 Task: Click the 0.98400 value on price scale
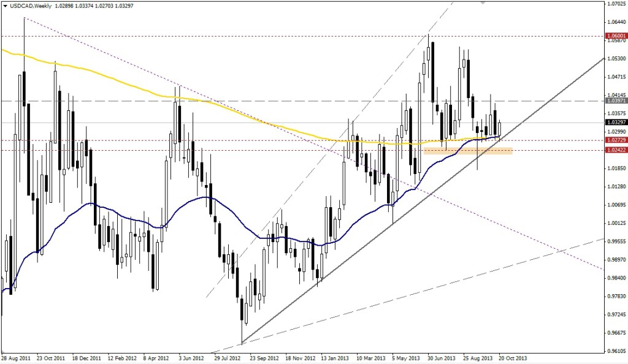tap(615, 278)
